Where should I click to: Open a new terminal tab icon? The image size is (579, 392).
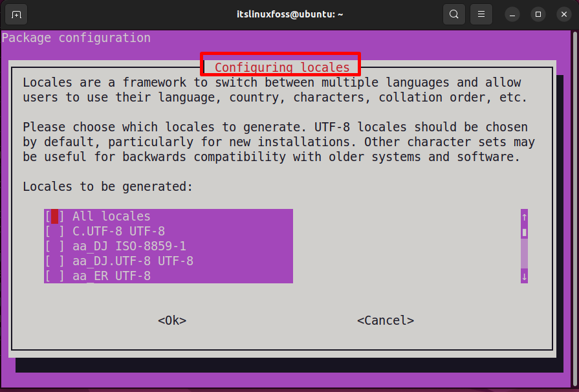16,15
